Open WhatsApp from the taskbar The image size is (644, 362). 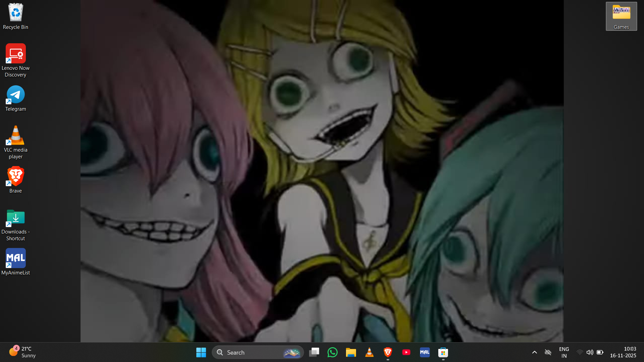click(x=332, y=352)
